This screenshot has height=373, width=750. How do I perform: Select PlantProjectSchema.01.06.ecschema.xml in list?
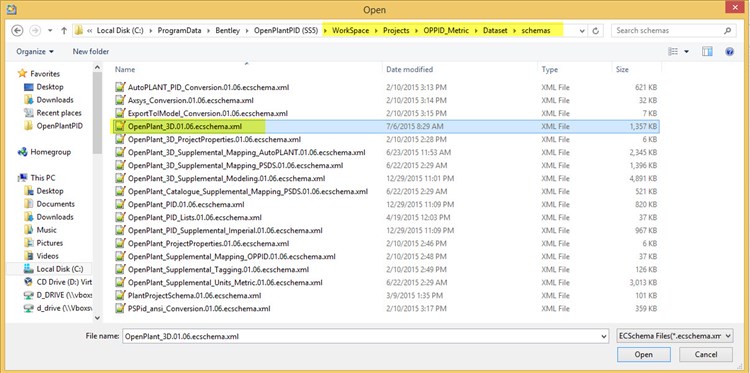pos(195,296)
